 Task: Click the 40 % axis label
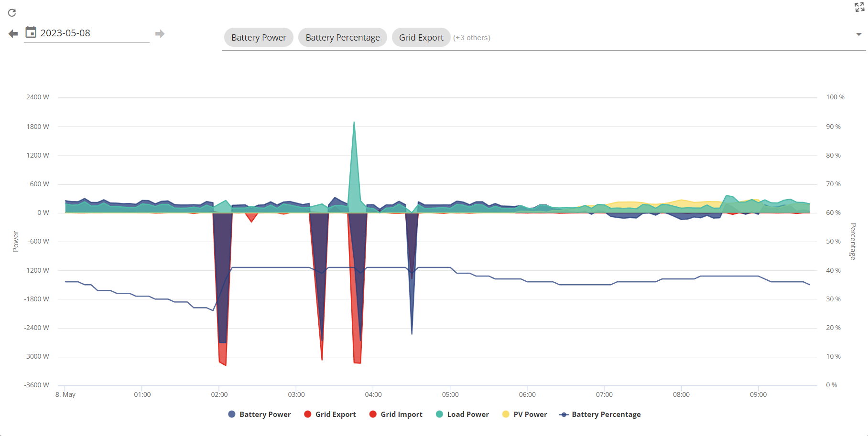pyautogui.click(x=833, y=270)
